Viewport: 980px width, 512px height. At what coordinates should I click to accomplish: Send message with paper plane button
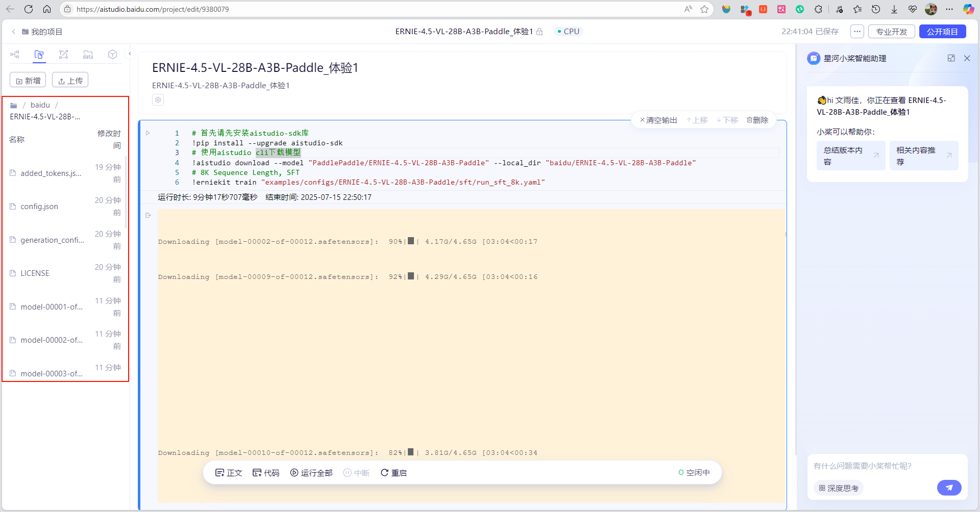click(949, 488)
